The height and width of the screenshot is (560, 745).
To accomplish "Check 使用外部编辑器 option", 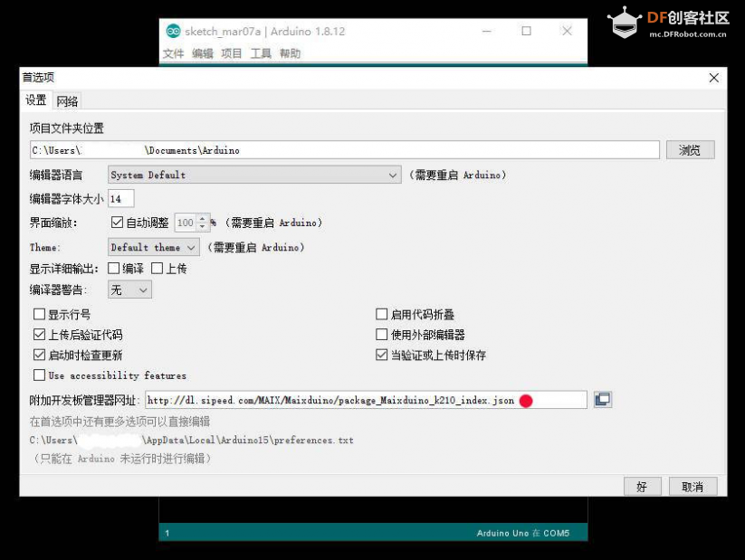I will pyautogui.click(x=381, y=335).
